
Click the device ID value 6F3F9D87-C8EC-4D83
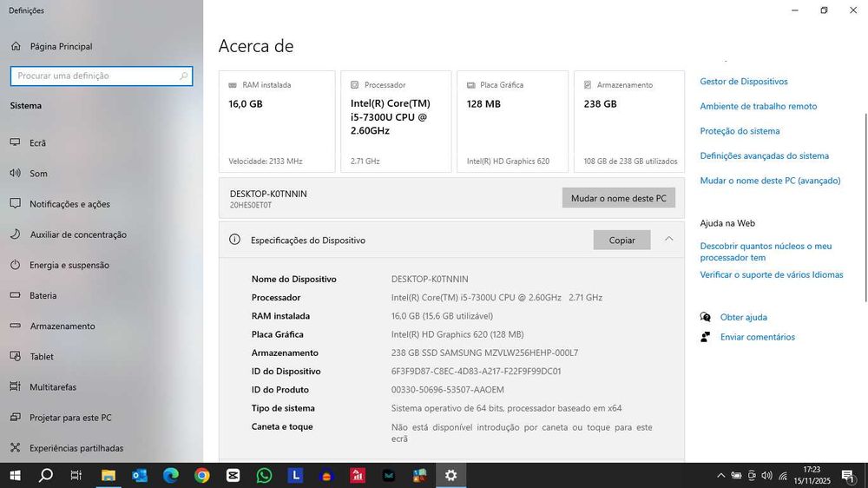[476, 371]
